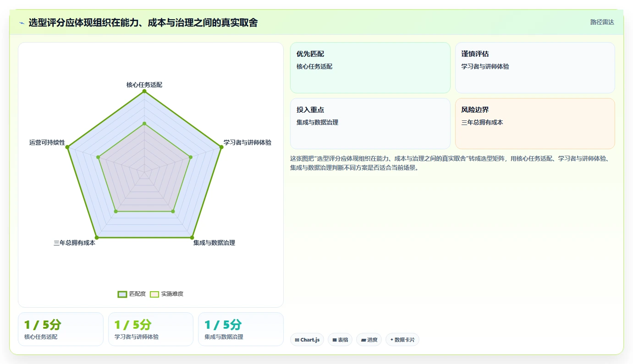Click the 路径雷达 tag in the header
The image size is (633, 364).
(602, 22)
